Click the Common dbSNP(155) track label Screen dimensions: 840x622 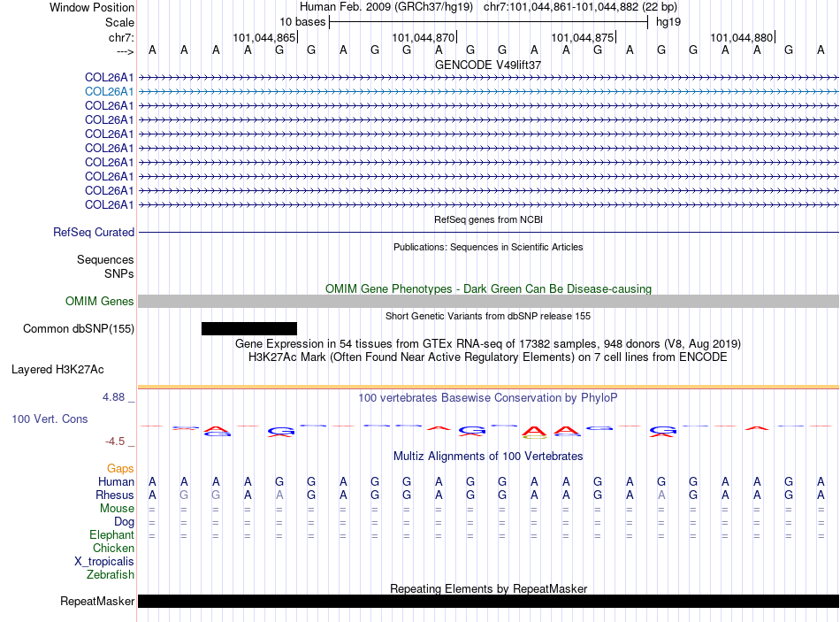pyautogui.click(x=79, y=328)
